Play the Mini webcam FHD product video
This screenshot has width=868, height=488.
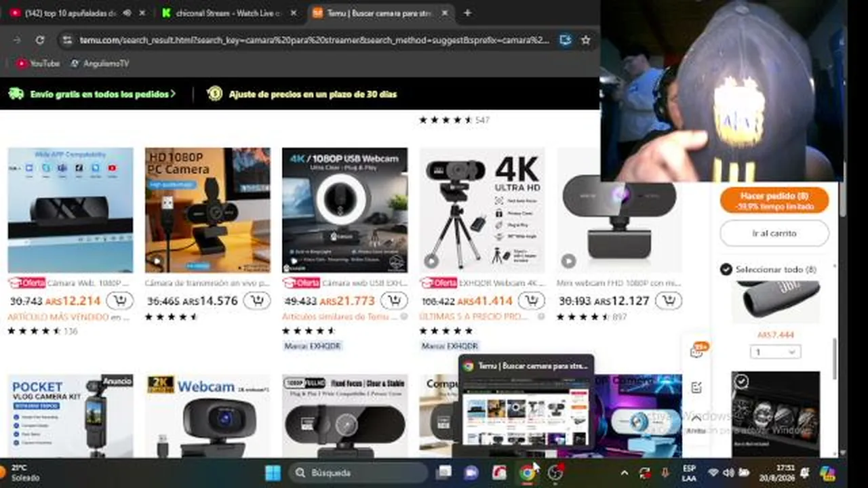pos(568,260)
